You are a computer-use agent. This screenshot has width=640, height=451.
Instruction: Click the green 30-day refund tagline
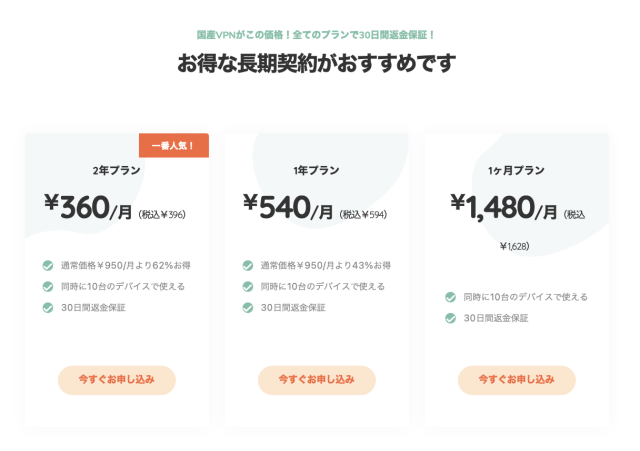point(316,34)
